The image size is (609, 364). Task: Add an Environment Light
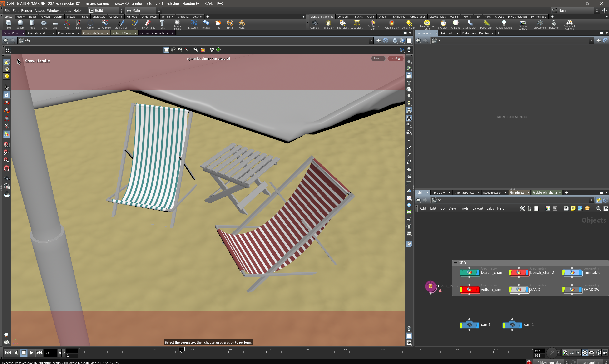click(427, 25)
